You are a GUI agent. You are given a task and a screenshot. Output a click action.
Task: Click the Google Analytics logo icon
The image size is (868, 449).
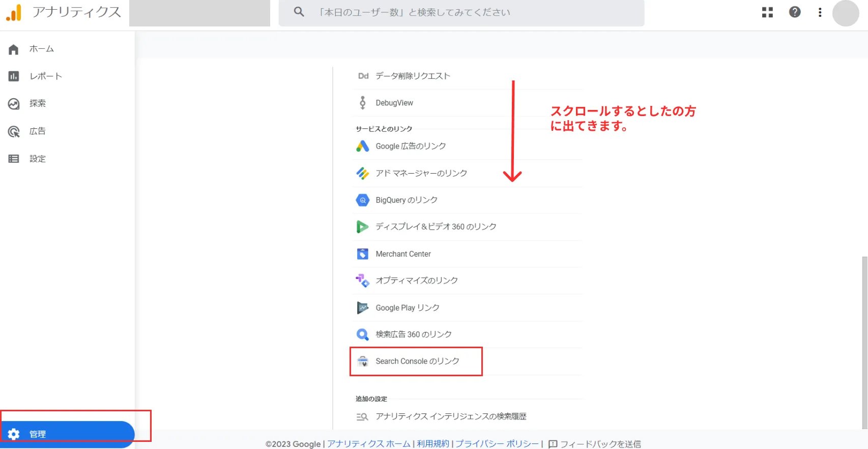pos(14,12)
